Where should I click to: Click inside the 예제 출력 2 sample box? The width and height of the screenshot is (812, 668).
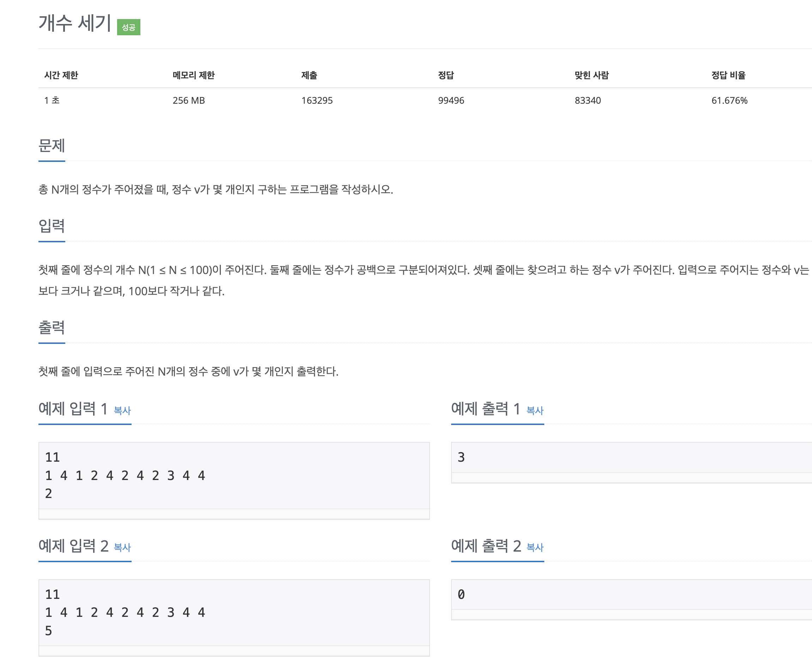(631, 595)
